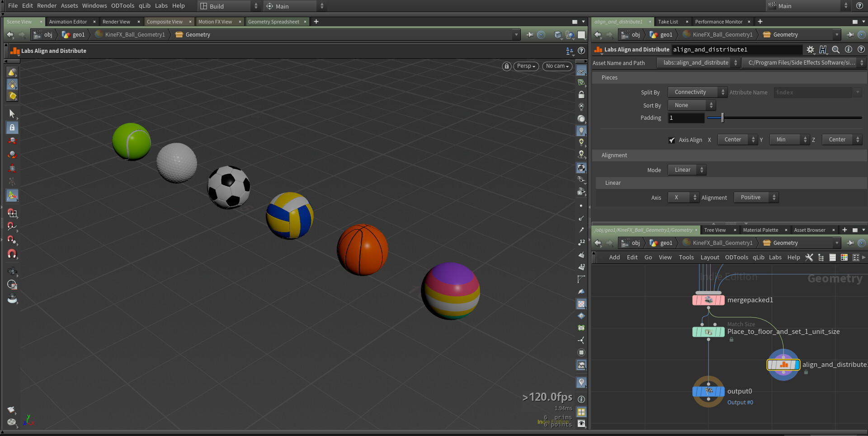The height and width of the screenshot is (436, 868).
Task: Open the Alignment Mode Linear dropdown
Action: click(686, 170)
